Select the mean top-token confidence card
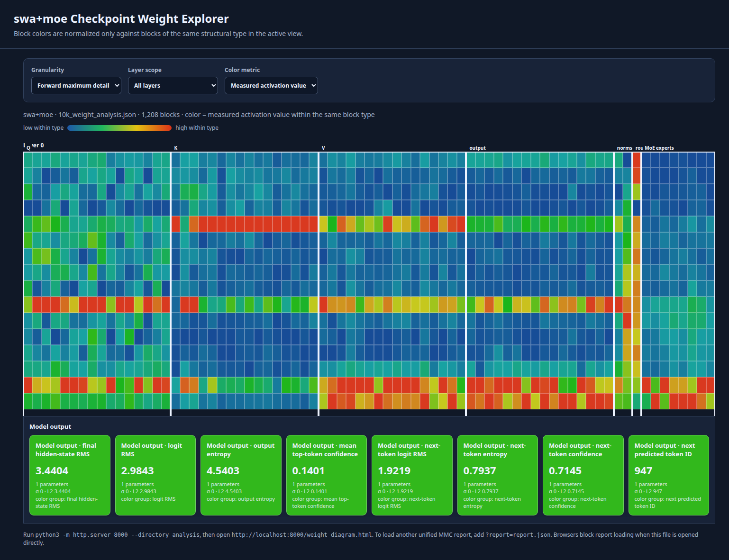 (327, 475)
